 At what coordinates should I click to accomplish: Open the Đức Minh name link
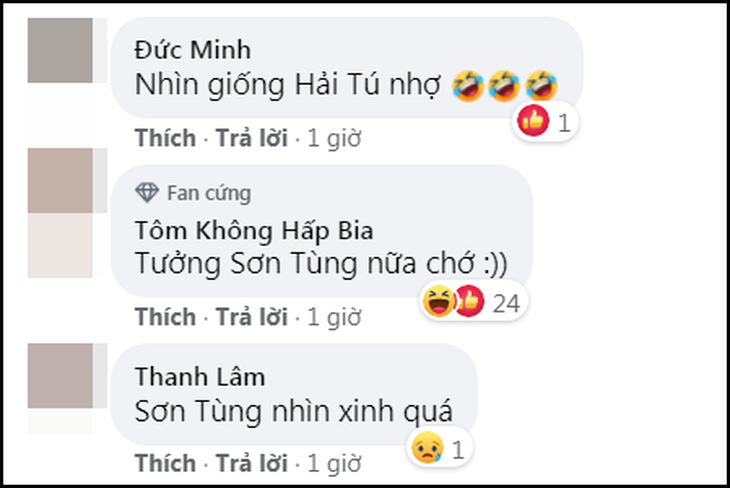(193, 50)
